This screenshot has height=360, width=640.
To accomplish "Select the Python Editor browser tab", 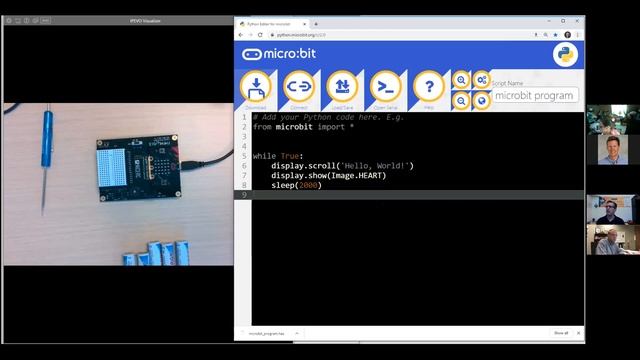I will click(x=272, y=24).
